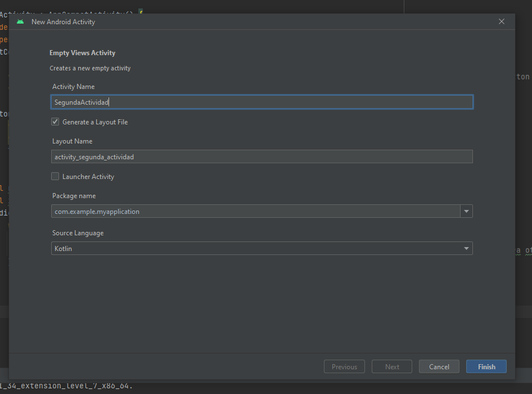Expand the Source Language arrow
This screenshot has height=394, width=532.
466,248
